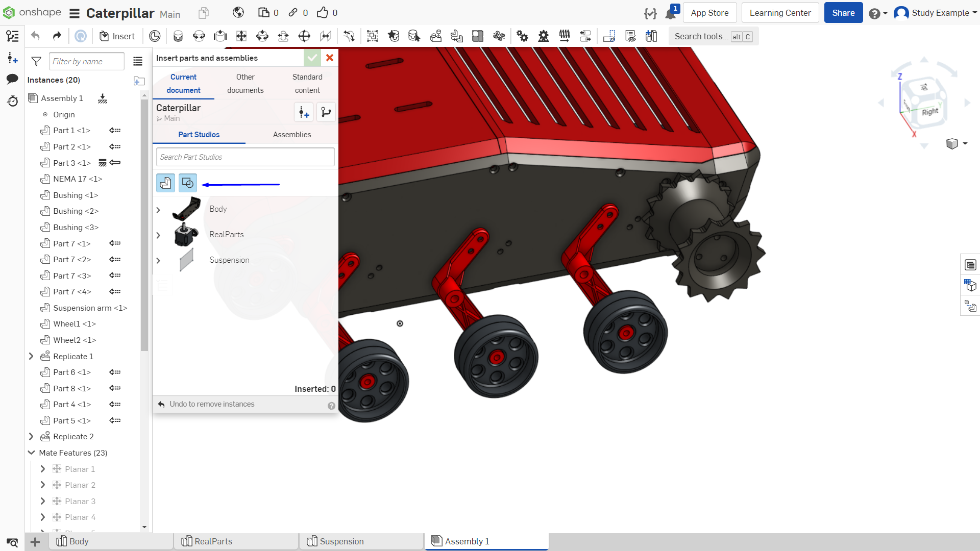Click the Right face of view cube

930,112
